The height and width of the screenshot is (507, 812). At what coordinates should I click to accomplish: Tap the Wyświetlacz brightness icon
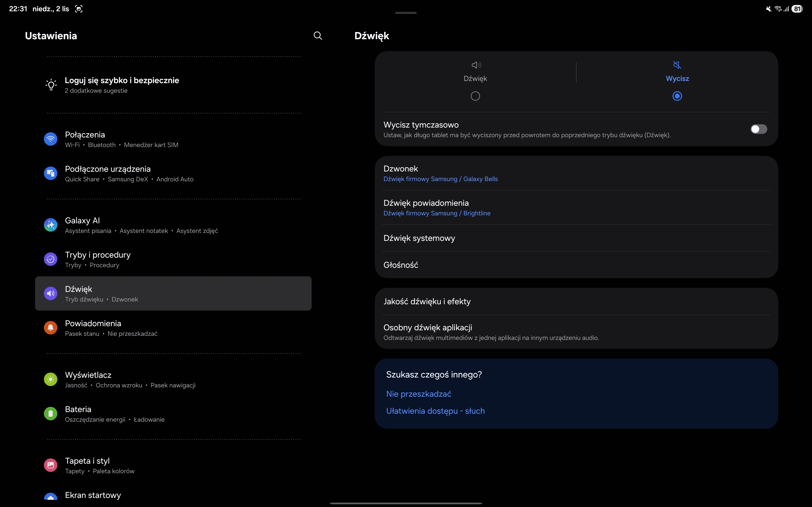pyautogui.click(x=51, y=379)
